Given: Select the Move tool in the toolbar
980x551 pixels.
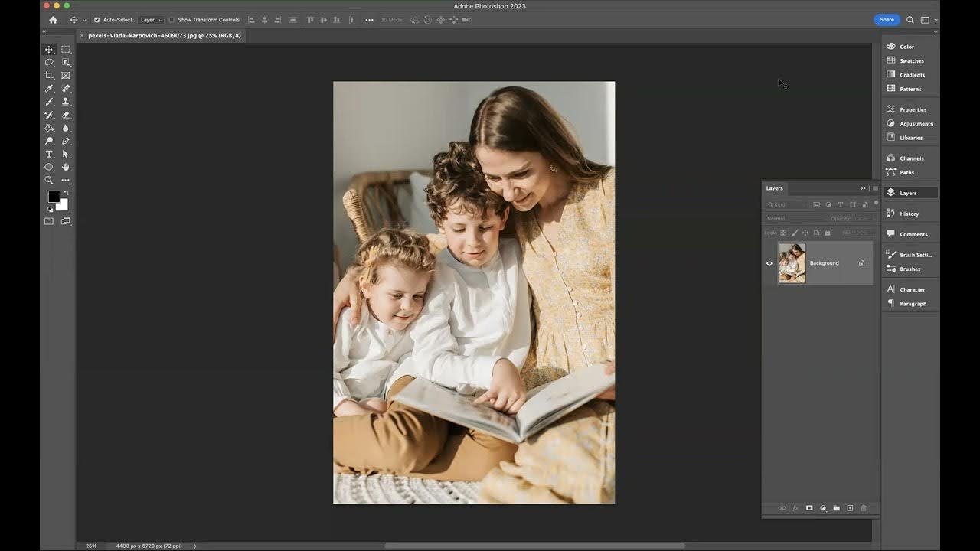Looking at the screenshot, I should [x=49, y=49].
